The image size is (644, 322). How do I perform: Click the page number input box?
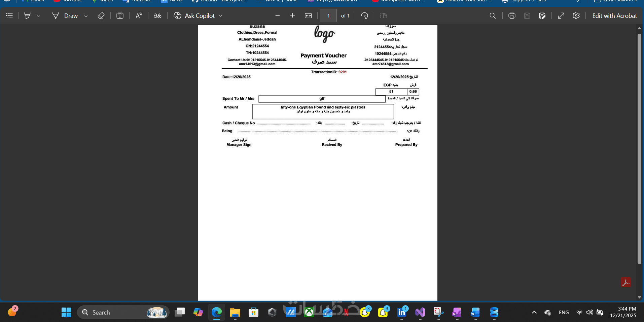(328, 15)
